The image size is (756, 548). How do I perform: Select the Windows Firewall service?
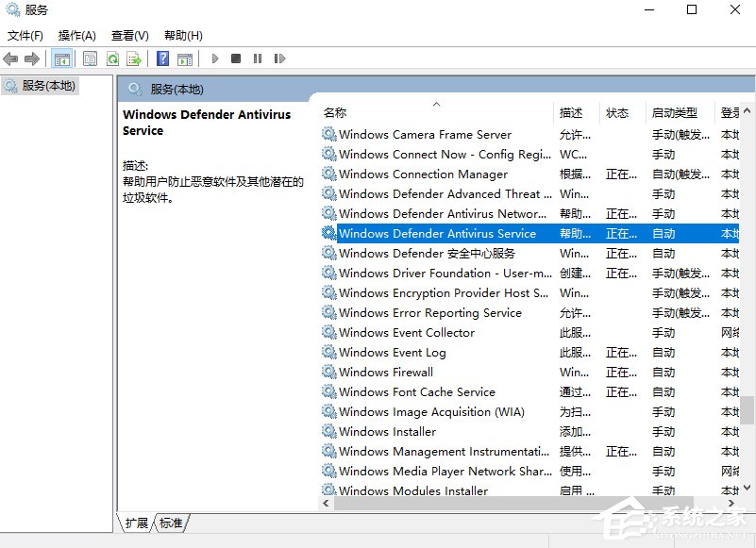click(x=391, y=372)
